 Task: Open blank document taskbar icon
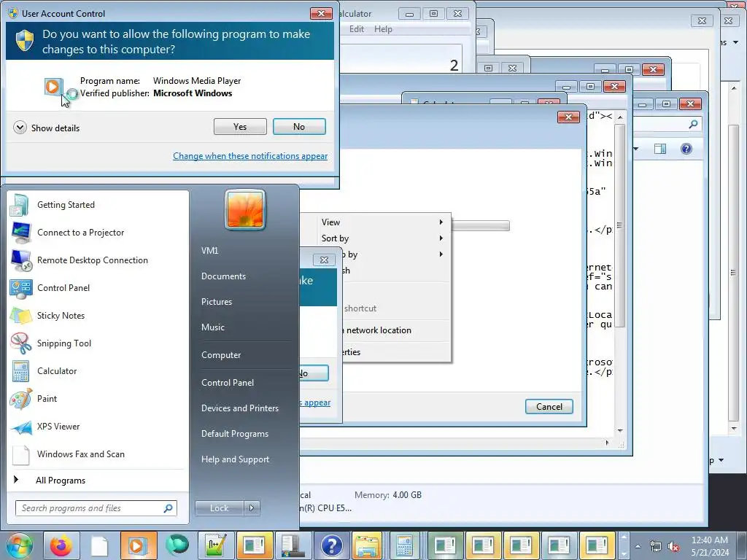pos(99,545)
